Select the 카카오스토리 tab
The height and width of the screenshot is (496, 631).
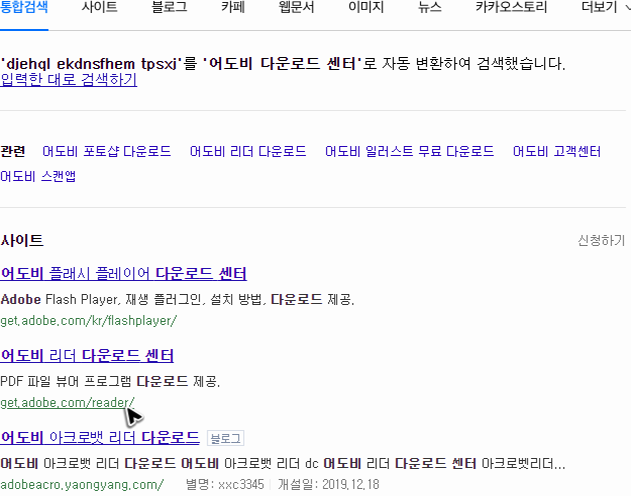pyautogui.click(x=511, y=7)
